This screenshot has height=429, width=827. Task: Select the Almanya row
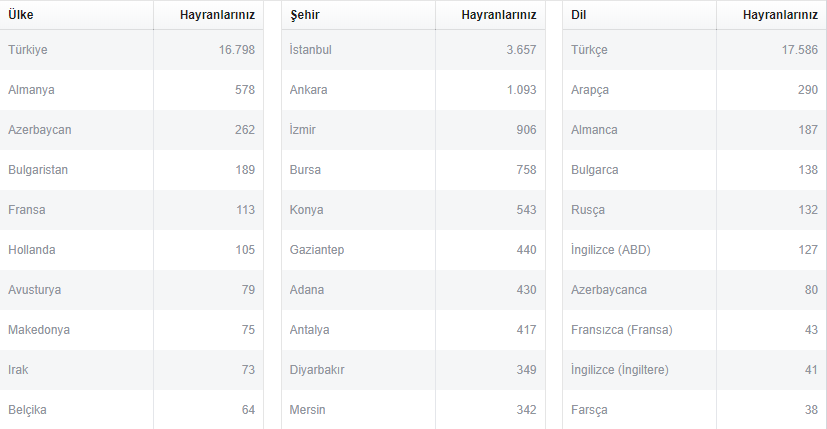131,90
